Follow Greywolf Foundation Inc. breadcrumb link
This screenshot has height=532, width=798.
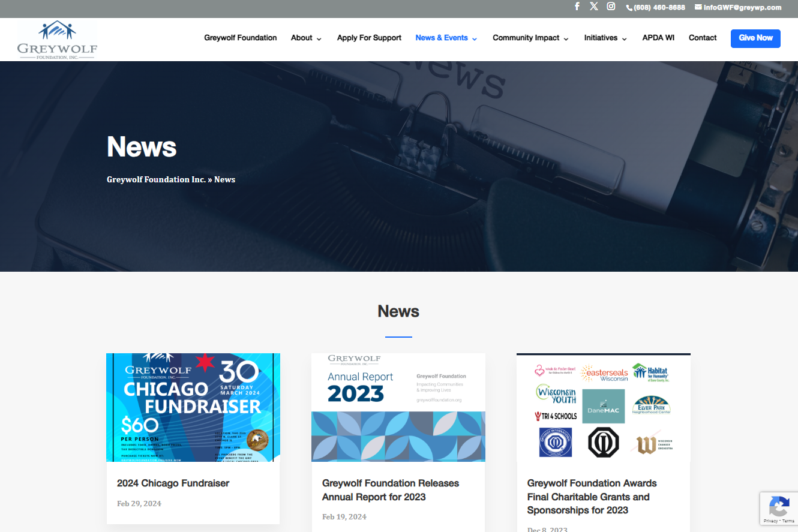[x=156, y=179]
